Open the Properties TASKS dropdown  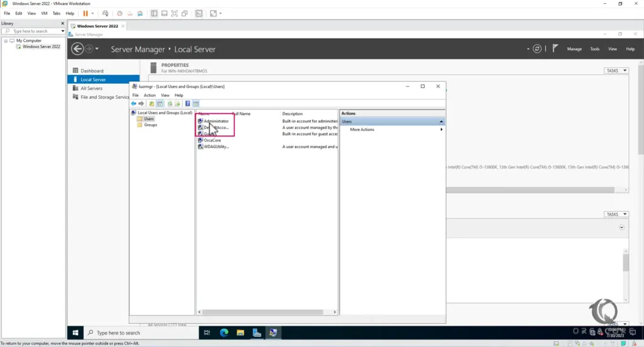[x=616, y=71]
